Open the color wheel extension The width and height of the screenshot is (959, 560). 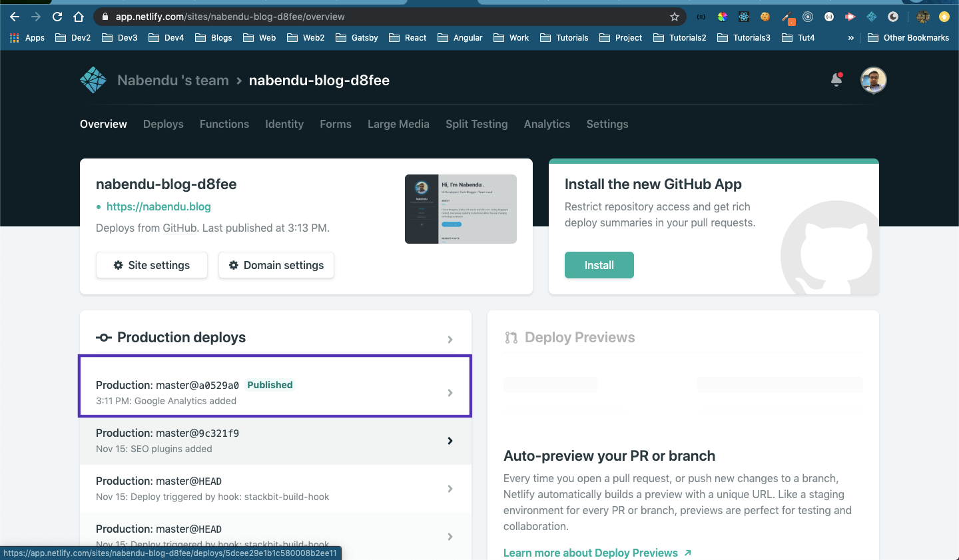click(723, 17)
